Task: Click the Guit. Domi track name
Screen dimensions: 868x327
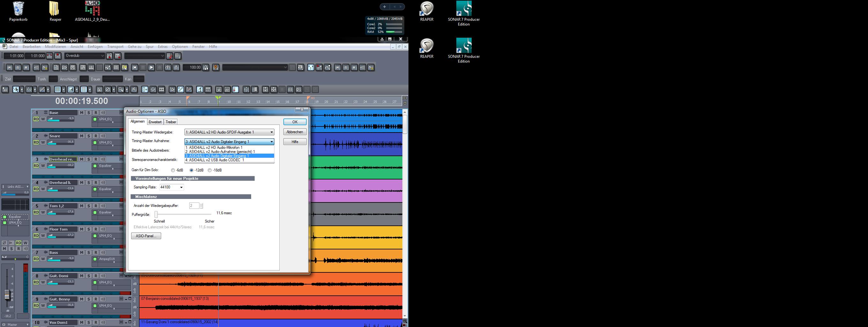Action: [63, 276]
